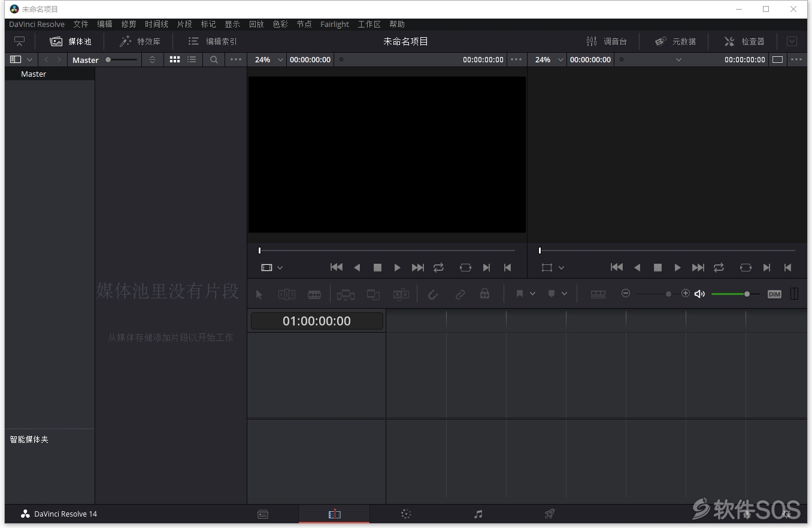Click the monitor icon at toolbar left
Screen dimensions: 812x528
click(x=20, y=41)
